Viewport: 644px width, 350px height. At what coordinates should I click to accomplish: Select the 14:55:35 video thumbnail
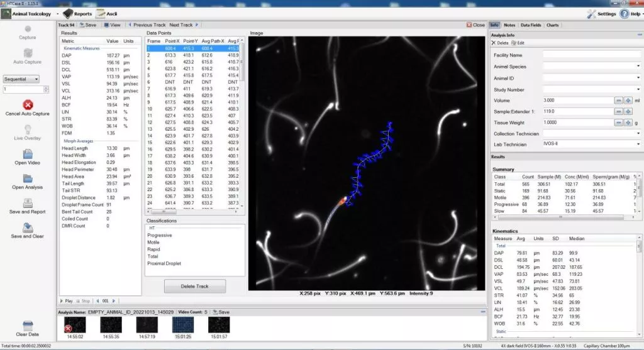111,325
